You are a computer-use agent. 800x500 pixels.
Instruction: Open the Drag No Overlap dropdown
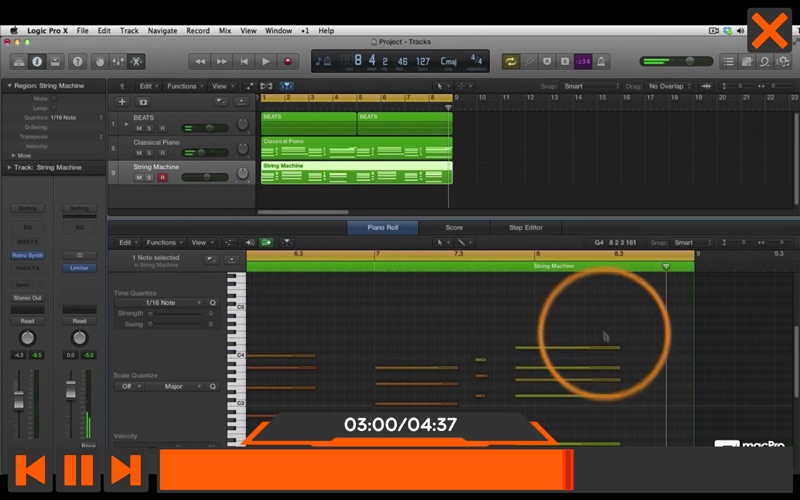(669, 86)
